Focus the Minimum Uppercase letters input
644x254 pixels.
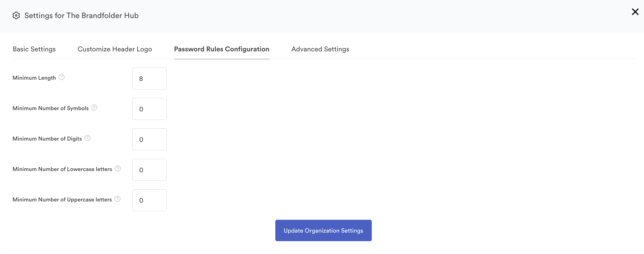[x=150, y=200]
